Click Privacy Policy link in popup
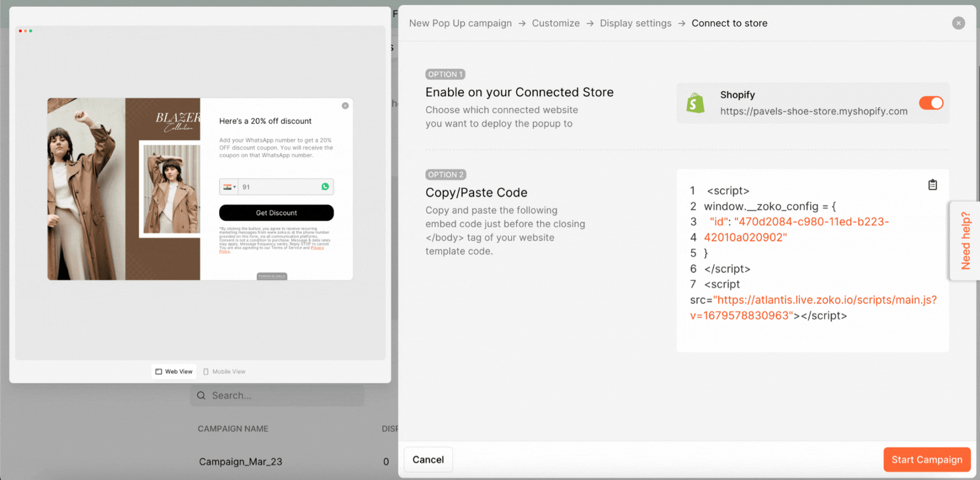 (x=317, y=248)
